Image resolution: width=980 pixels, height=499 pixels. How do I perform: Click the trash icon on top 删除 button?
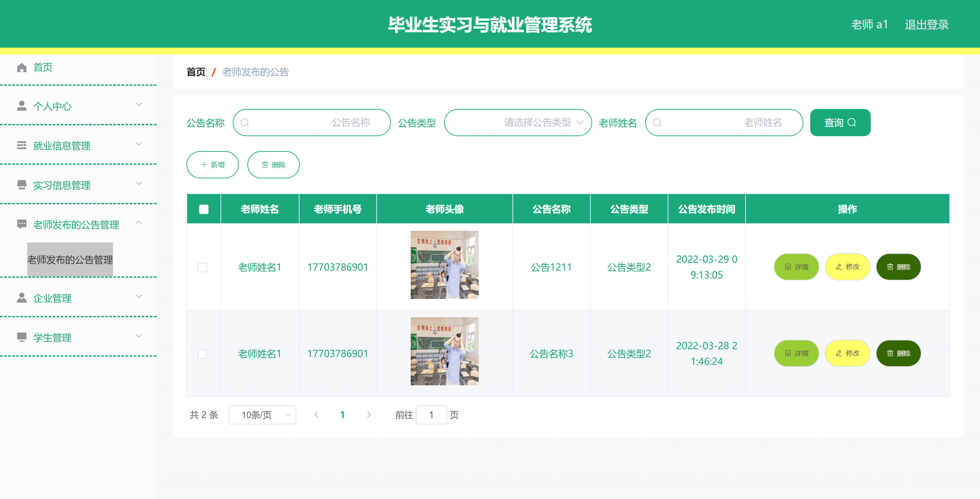click(265, 165)
